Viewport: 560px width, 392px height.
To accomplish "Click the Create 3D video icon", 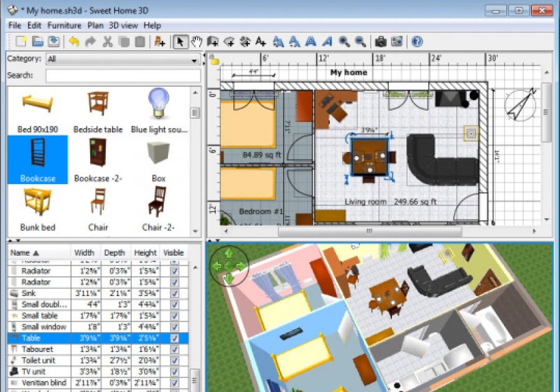I will [x=397, y=42].
